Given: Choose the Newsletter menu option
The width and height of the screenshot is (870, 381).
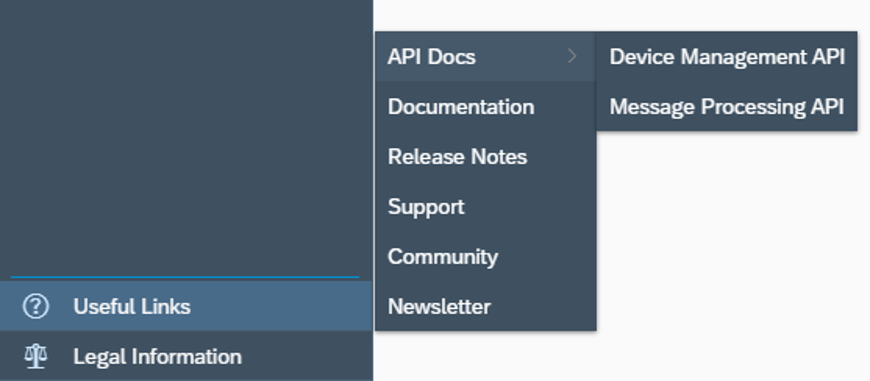Looking at the screenshot, I should coord(485,306).
